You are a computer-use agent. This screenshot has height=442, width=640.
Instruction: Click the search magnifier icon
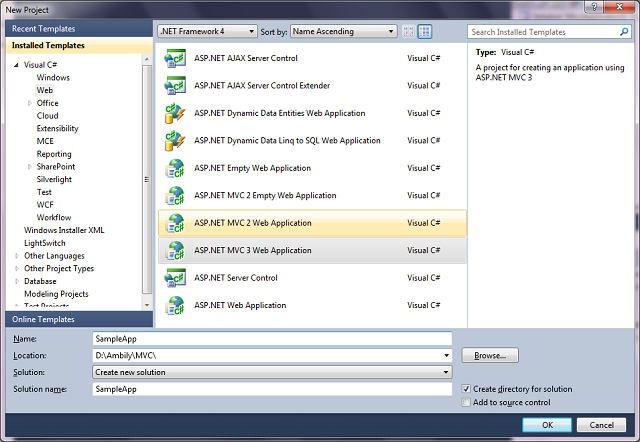coord(625,32)
